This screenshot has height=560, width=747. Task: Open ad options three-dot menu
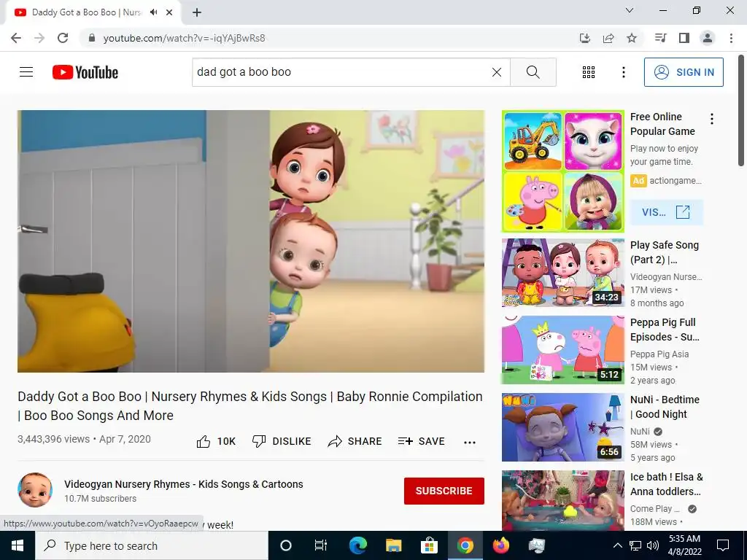712,119
